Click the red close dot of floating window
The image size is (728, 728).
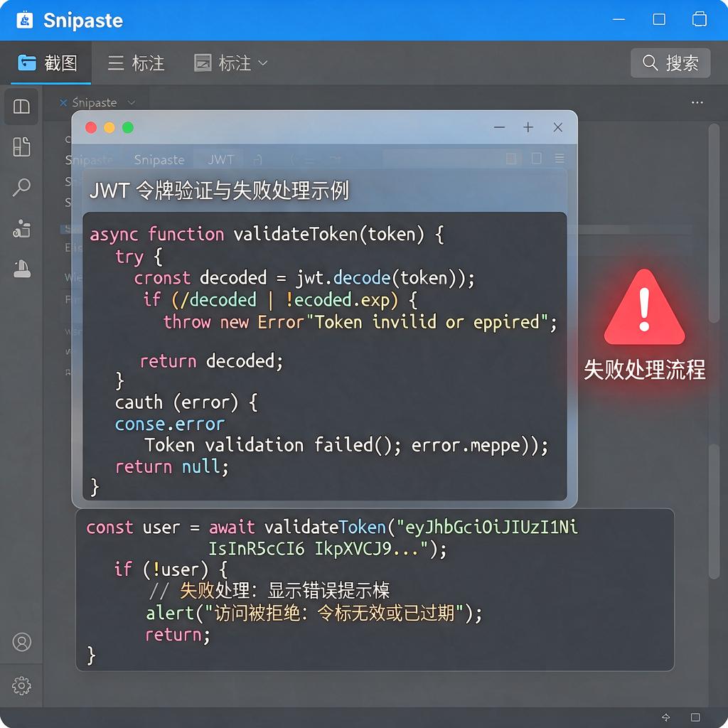91,128
